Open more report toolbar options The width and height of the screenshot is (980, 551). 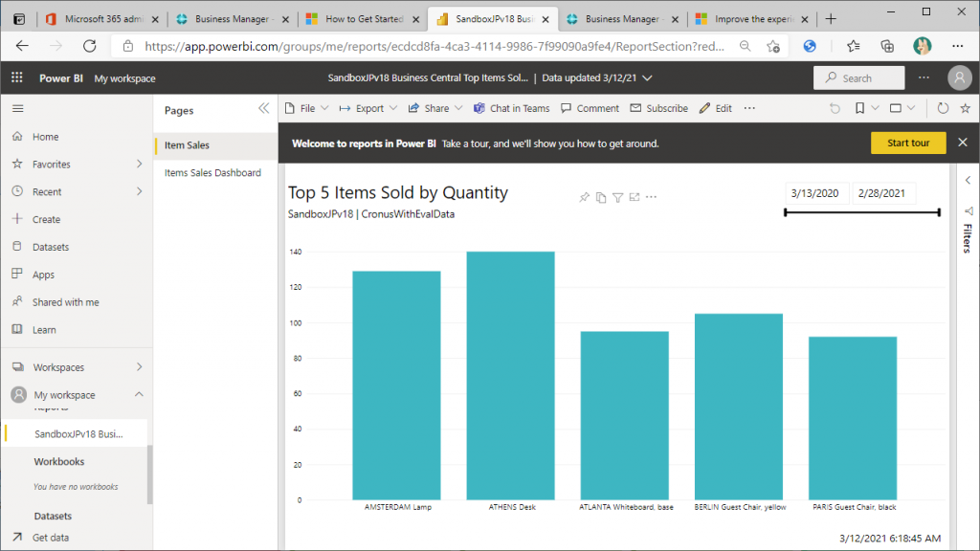pos(749,108)
